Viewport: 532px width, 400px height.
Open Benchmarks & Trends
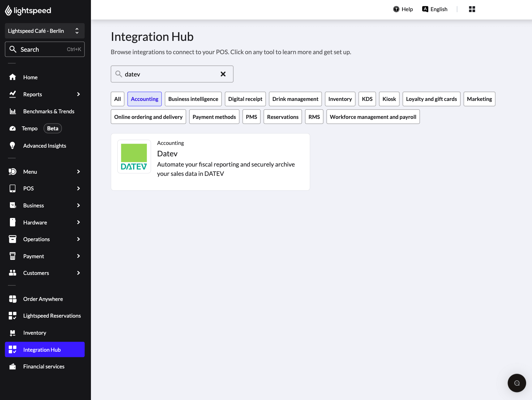(x=49, y=111)
